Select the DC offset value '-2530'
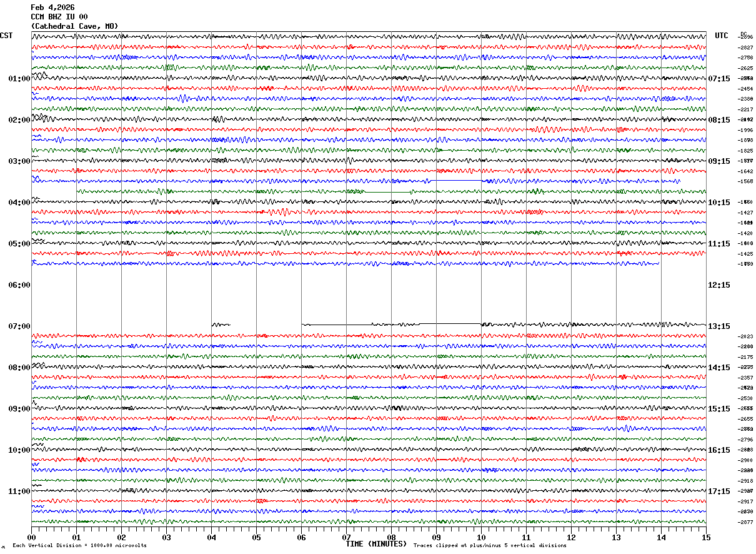Screen dimensions: 756x554 point(746,398)
